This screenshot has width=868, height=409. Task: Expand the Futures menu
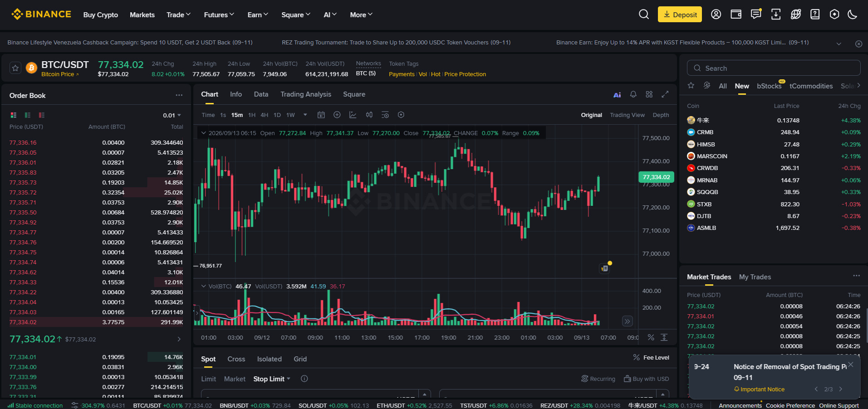pyautogui.click(x=219, y=15)
